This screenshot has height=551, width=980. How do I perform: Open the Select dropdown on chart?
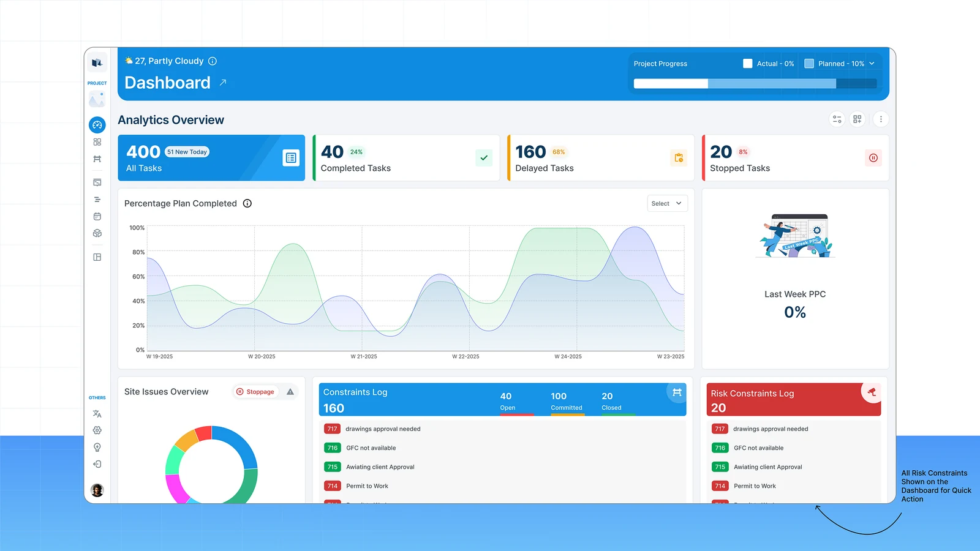pyautogui.click(x=668, y=203)
